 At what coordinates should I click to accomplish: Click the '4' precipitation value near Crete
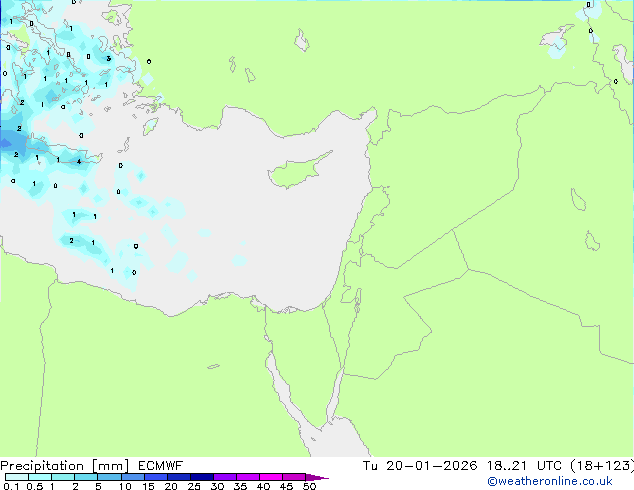[79, 162]
